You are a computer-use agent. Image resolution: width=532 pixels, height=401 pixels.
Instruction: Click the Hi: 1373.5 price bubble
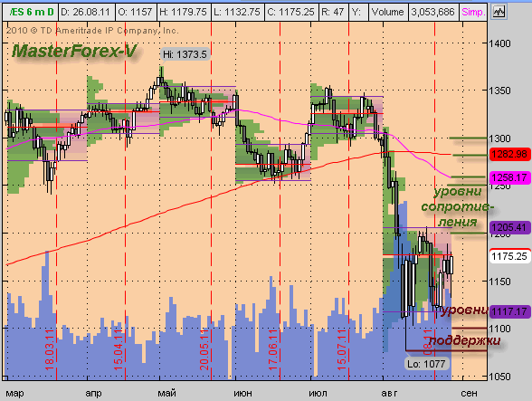coord(185,54)
